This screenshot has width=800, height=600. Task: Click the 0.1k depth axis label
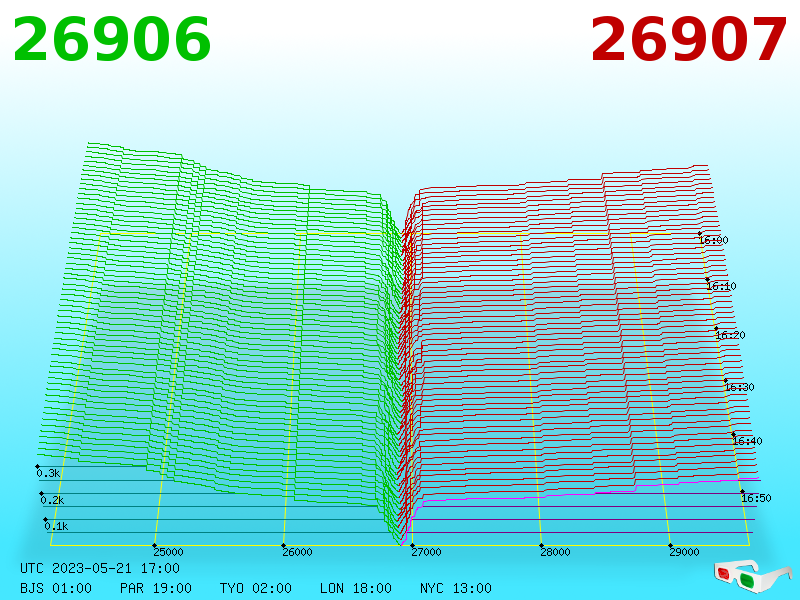56,526
